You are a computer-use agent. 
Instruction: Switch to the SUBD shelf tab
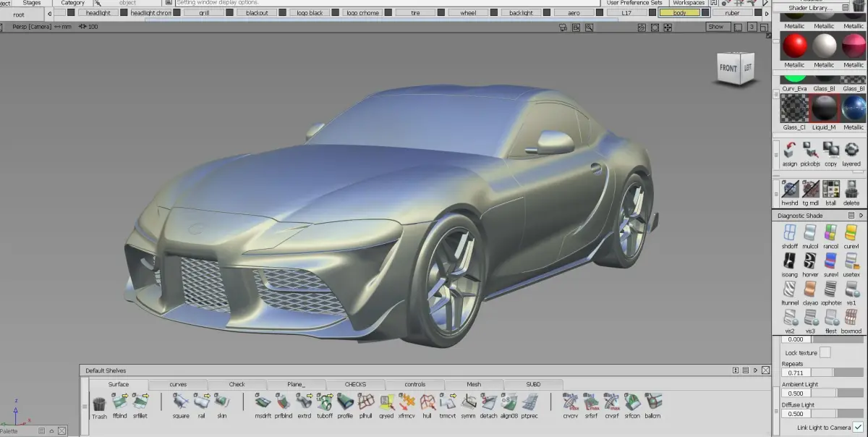click(533, 384)
